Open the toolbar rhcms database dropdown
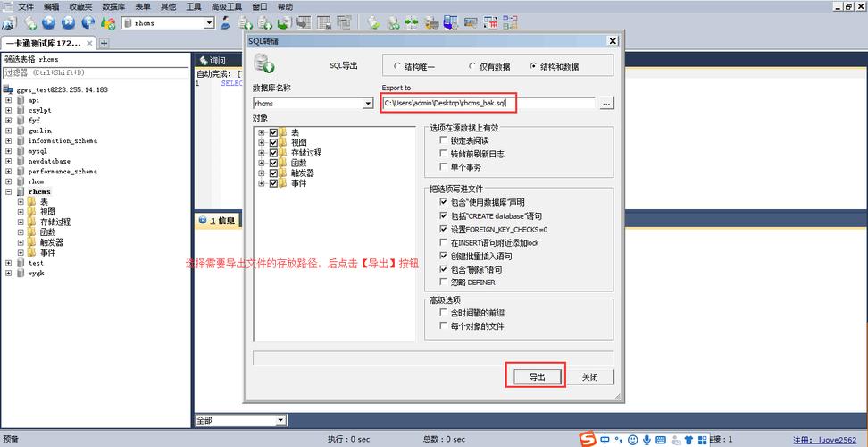The width and height of the screenshot is (868, 447). (209, 23)
